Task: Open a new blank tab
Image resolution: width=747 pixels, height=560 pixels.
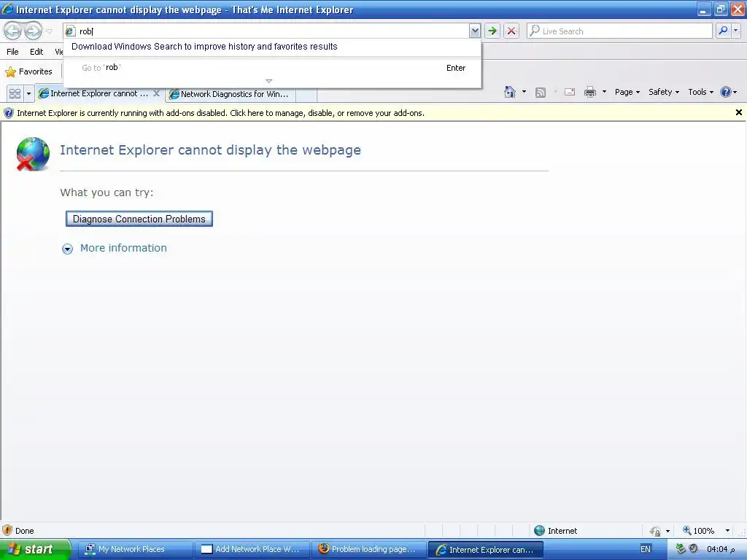Action: (306, 94)
